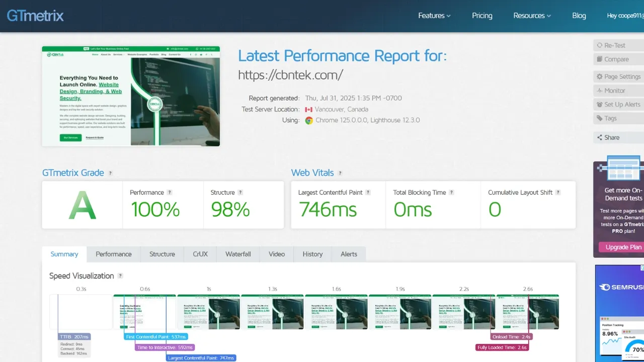Image resolution: width=644 pixels, height=362 pixels.
Task: Open sharing options via the Share icon
Action: [x=599, y=137]
